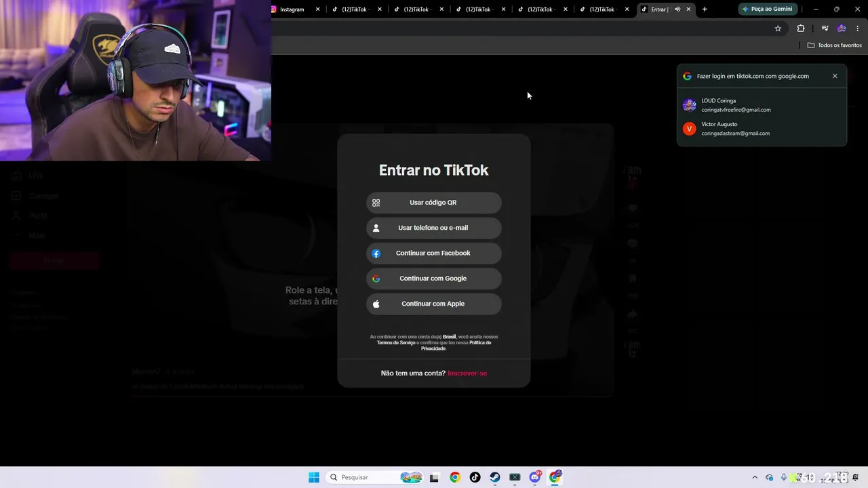Click the Peça ao Gemini button
The height and width of the screenshot is (488, 868).
pyautogui.click(x=768, y=9)
